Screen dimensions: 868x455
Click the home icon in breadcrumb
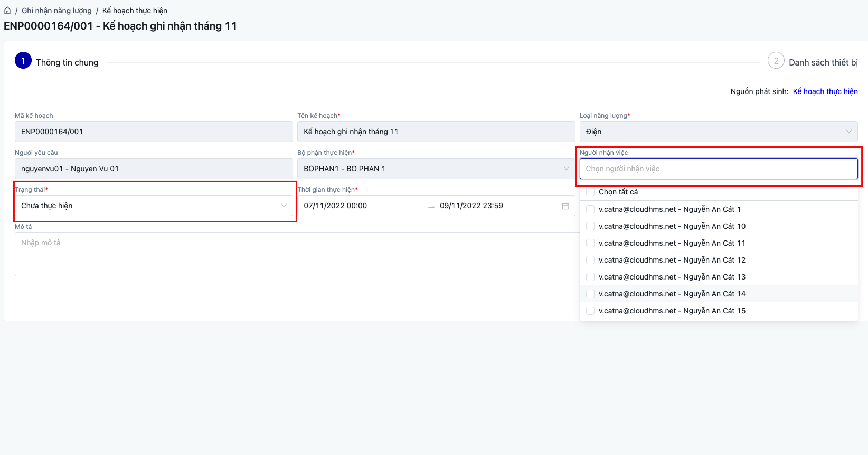tap(7, 11)
